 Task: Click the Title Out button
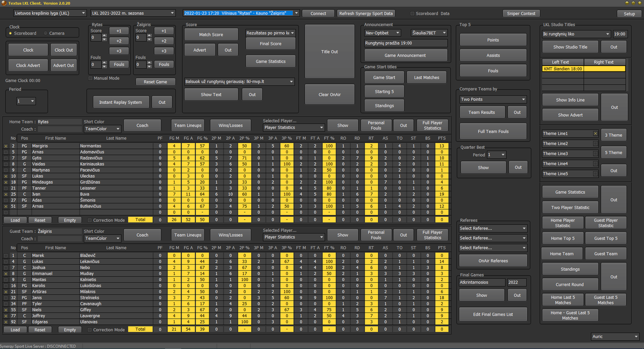click(x=330, y=51)
